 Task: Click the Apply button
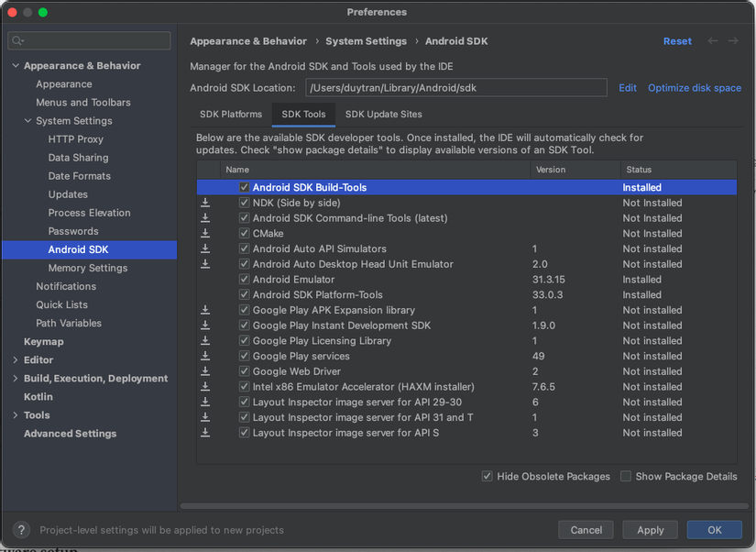point(650,530)
